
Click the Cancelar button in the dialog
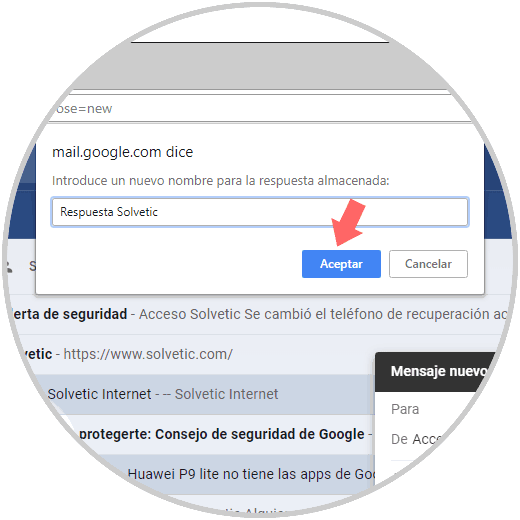[428, 264]
